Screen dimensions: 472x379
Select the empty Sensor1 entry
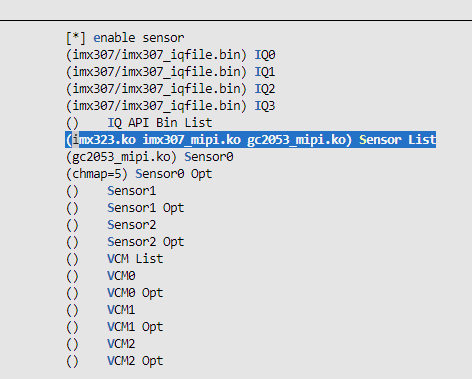click(x=111, y=191)
